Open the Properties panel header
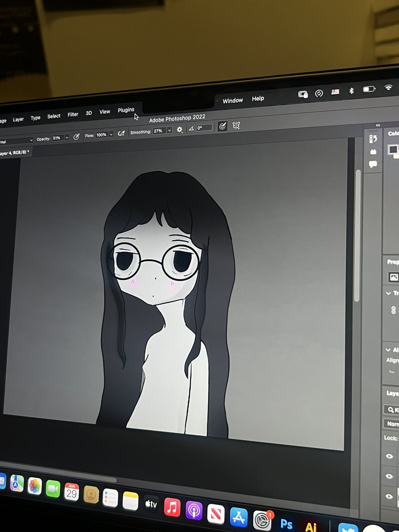Viewport: 399px width, 532px height. pyautogui.click(x=393, y=262)
